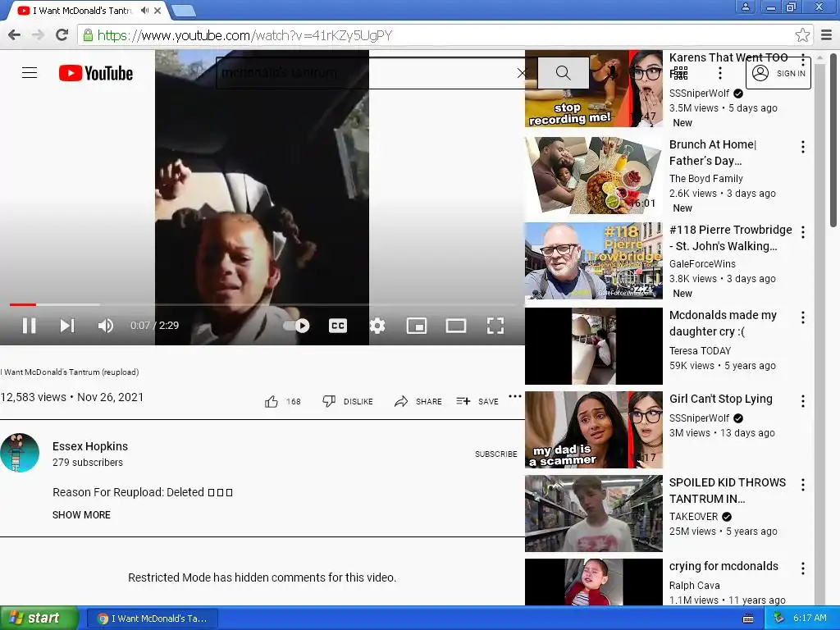840x630 pixels.
Task: Click the magnifier search button
Action: point(563,73)
